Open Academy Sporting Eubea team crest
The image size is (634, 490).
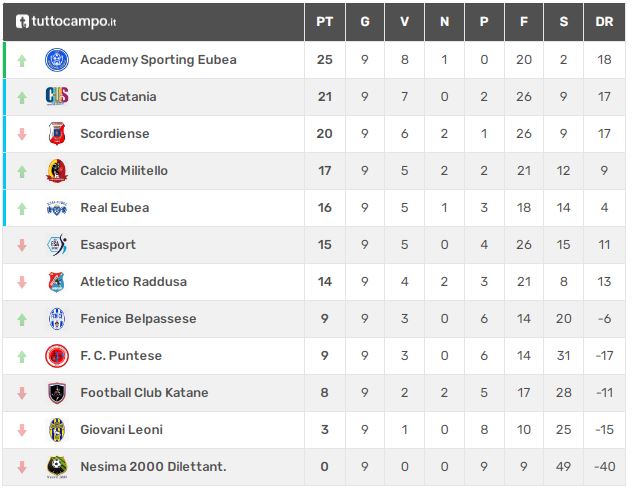(57, 60)
